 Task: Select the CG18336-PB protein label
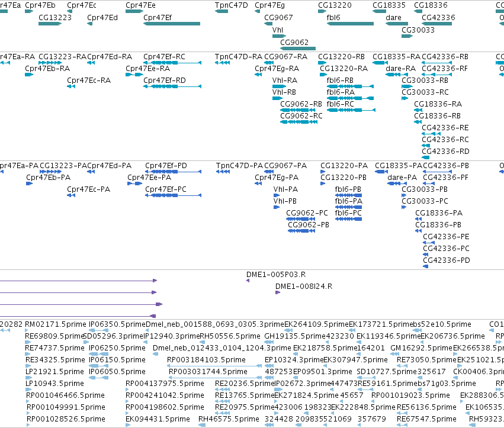(438, 225)
